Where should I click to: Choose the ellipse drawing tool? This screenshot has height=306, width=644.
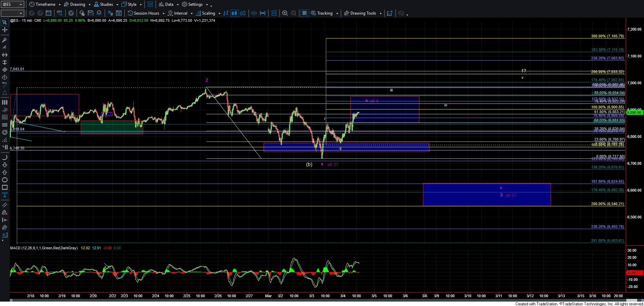[x=5, y=180]
